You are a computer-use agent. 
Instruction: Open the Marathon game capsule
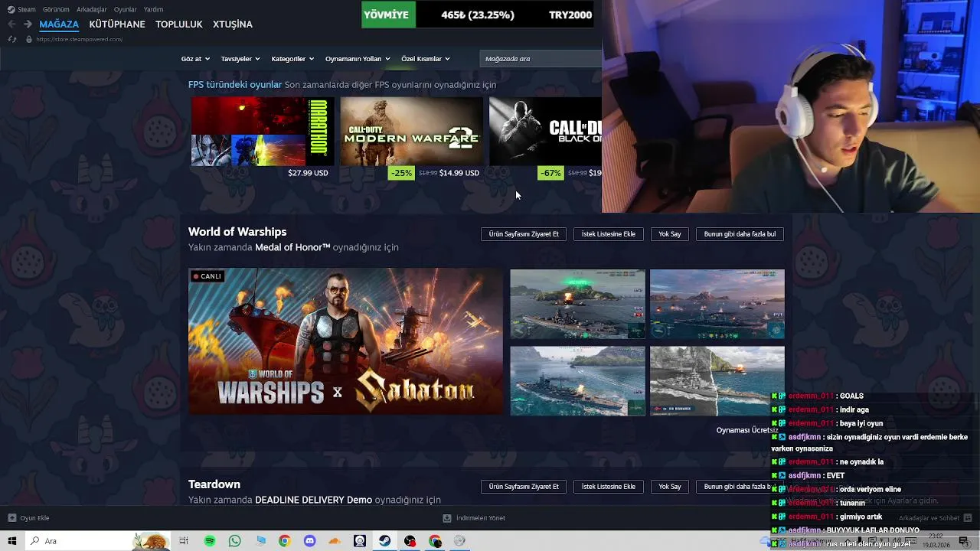263,132
